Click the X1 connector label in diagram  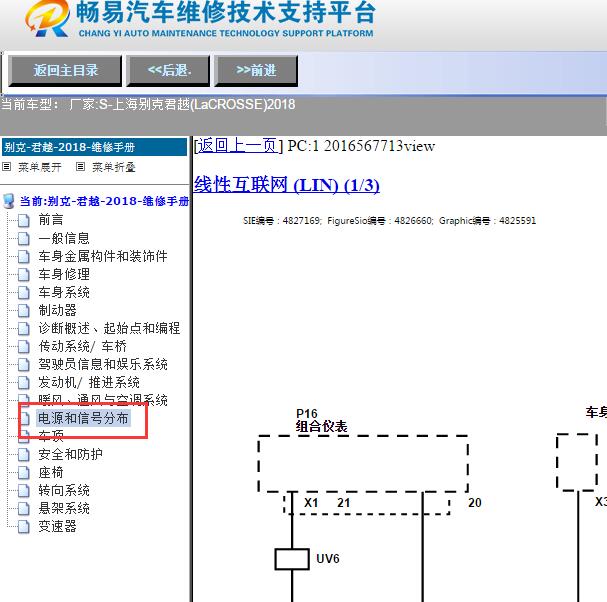point(311,503)
